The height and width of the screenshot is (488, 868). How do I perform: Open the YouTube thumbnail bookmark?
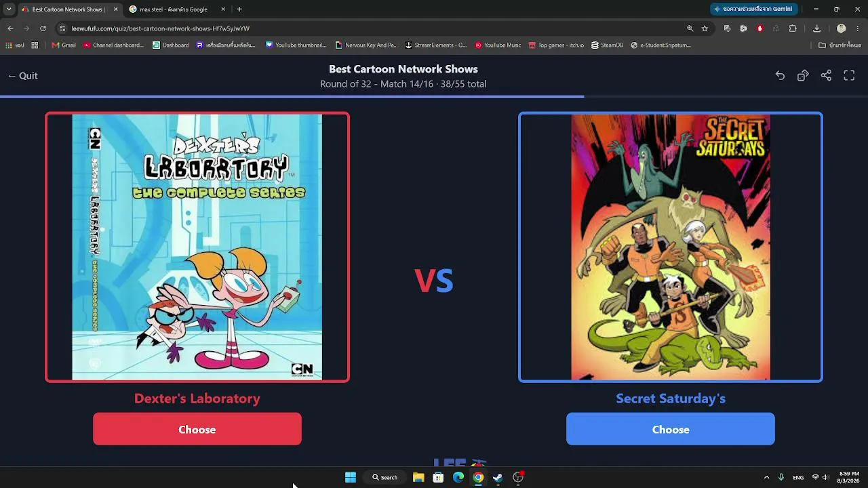[x=296, y=45]
